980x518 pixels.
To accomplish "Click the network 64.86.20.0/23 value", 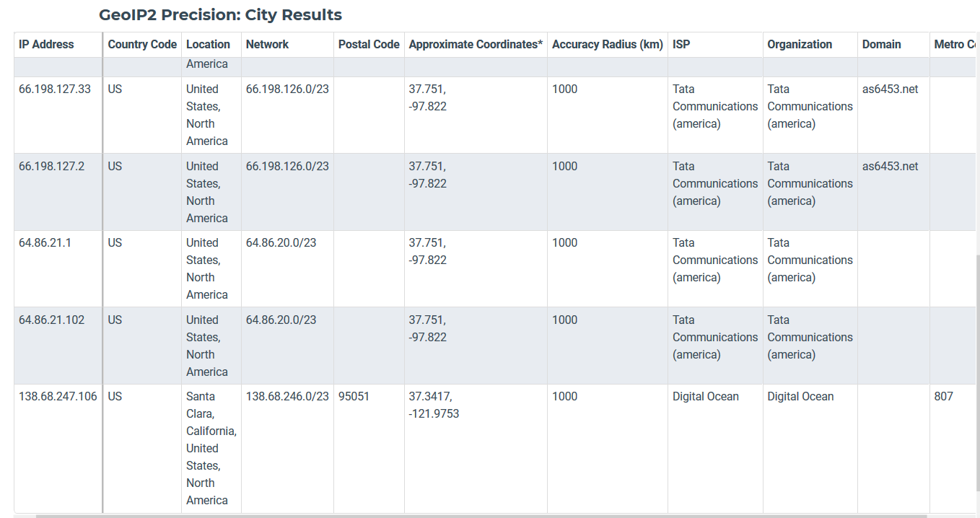I will (281, 242).
